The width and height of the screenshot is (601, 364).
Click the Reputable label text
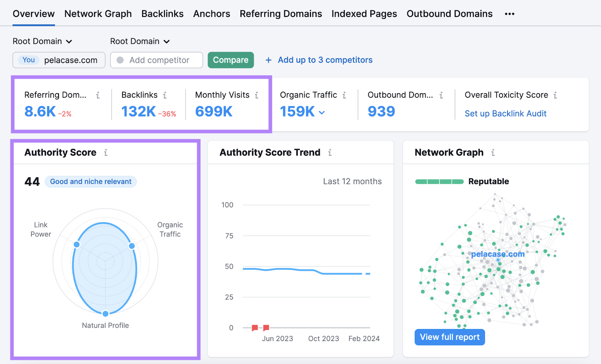pyautogui.click(x=488, y=181)
